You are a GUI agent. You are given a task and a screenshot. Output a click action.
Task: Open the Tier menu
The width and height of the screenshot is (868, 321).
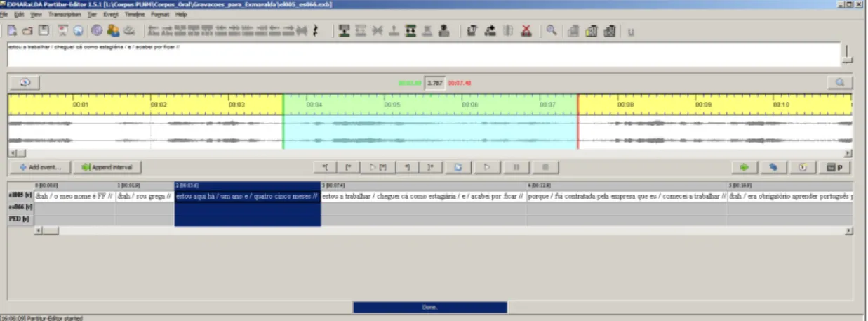(x=93, y=14)
